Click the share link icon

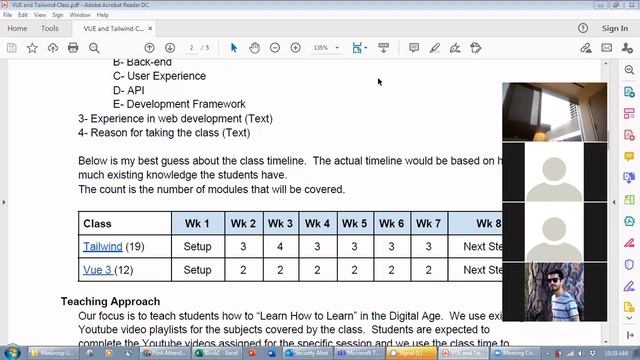pos(586,48)
